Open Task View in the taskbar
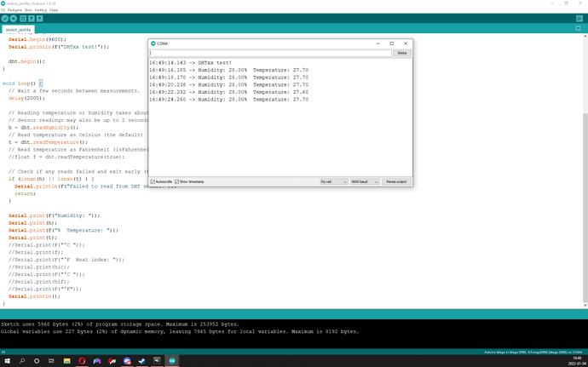This screenshot has height=367, width=588. [51, 361]
